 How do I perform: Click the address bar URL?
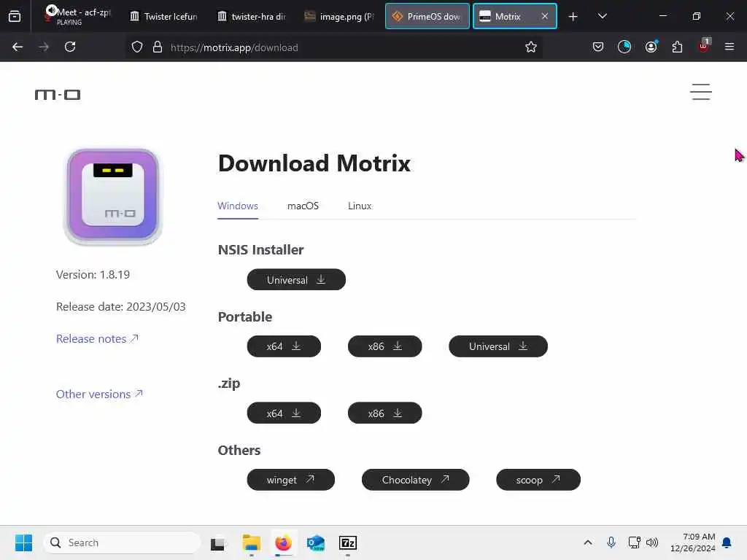(234, 47)
